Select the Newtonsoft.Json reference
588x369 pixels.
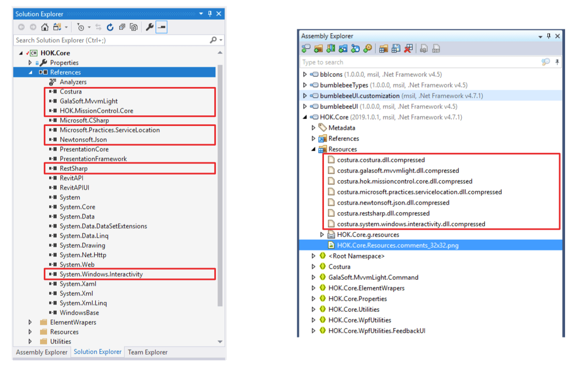83,139
